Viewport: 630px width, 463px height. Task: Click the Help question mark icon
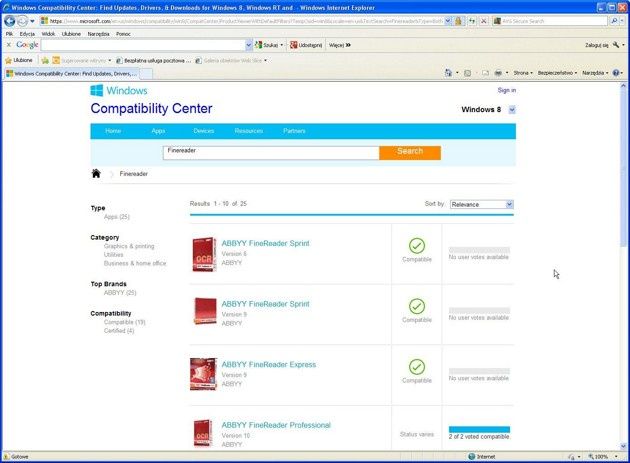pyautogui.click(x=616, y=73)
